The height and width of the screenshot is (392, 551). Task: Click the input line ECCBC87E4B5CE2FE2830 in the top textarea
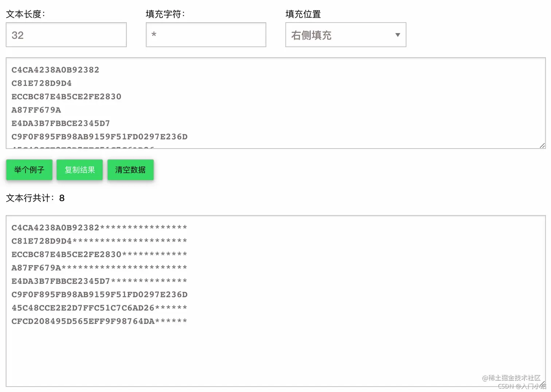(66, 97)
